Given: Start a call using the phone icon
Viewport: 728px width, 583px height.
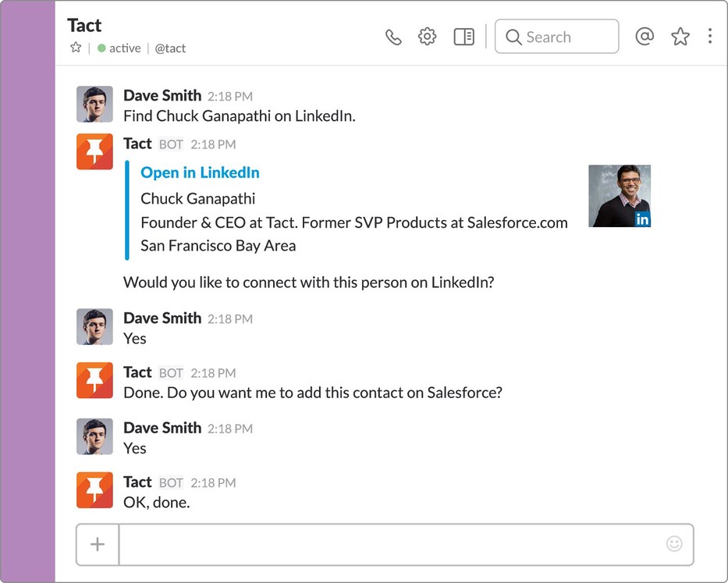Looking at the screenshot, I should tap(393, 37).
